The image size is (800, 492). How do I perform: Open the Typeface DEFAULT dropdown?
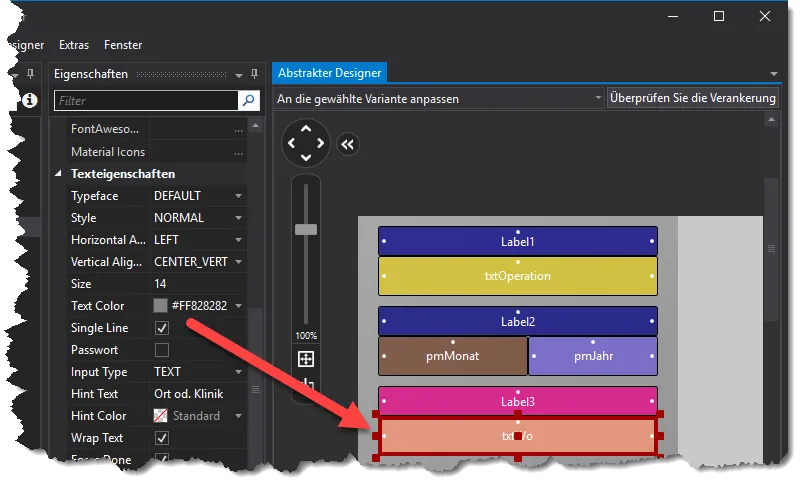(198, 196)
